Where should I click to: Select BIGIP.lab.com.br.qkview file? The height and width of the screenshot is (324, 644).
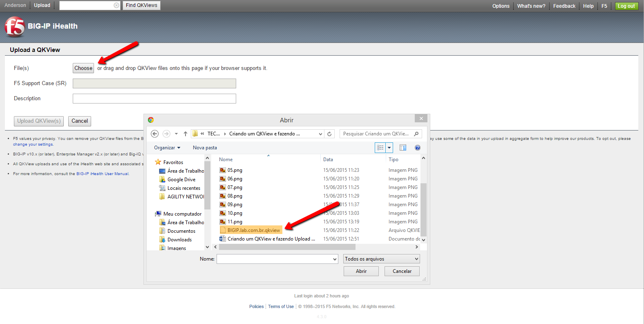click(x=253, y=230)
